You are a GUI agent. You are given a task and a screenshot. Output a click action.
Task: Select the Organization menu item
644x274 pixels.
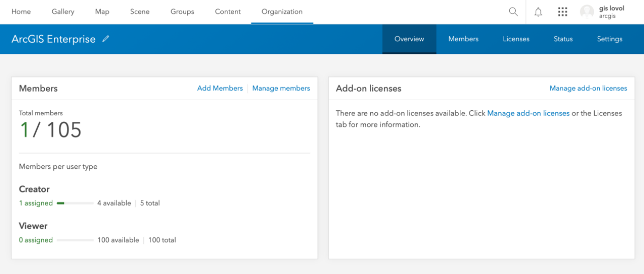(282, 12)
